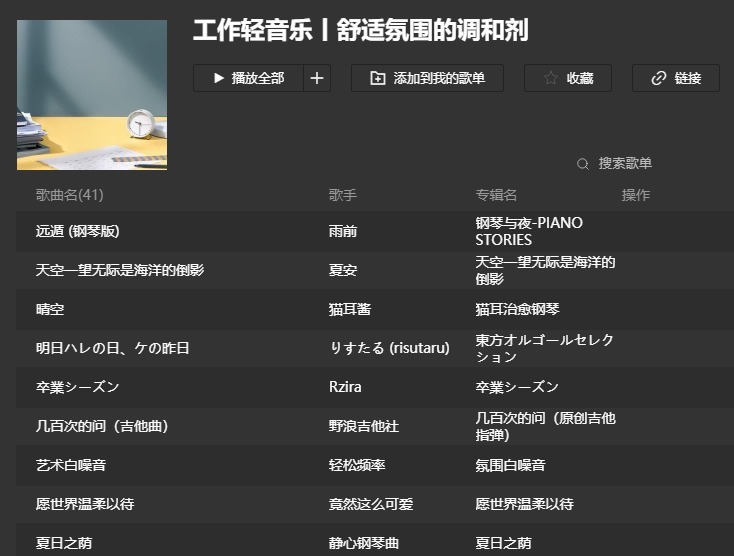Click the plus icon beside play all
This screenshot has width=734, height=556.
tap(317, 78)
